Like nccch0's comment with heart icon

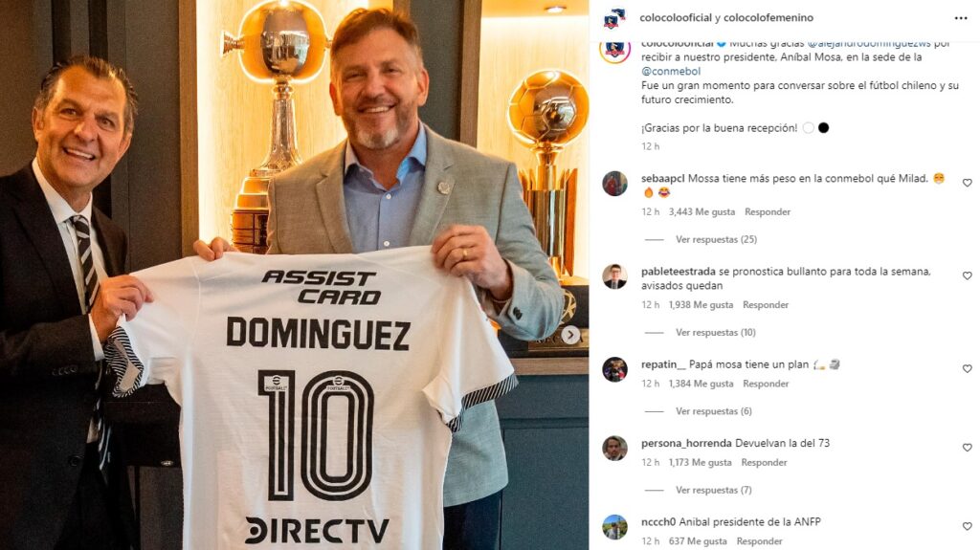tap(967, 526)
